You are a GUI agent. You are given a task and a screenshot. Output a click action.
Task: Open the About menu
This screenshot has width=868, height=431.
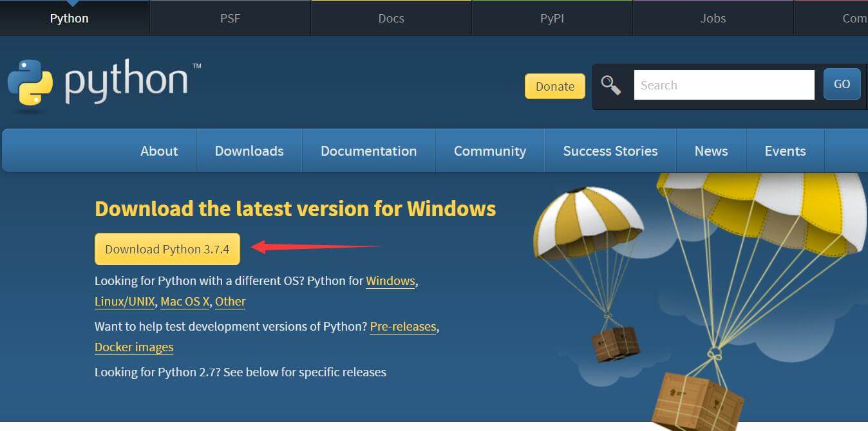tap(159, 151)
